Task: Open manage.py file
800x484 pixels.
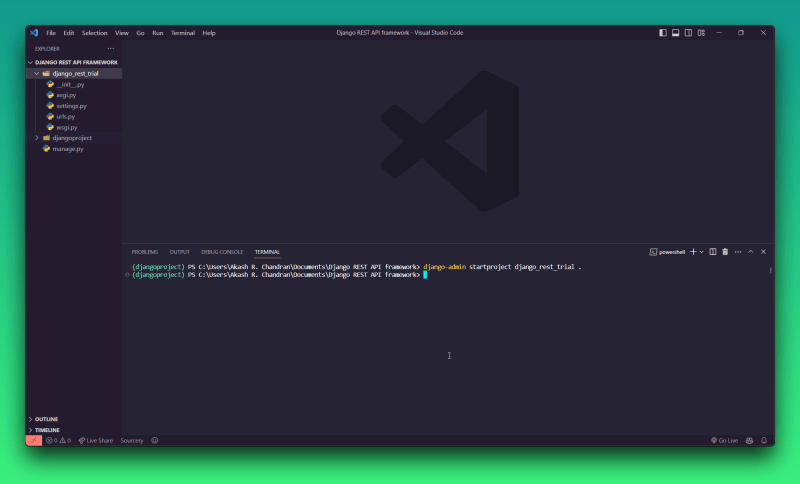Action: [x=68, y=148]
